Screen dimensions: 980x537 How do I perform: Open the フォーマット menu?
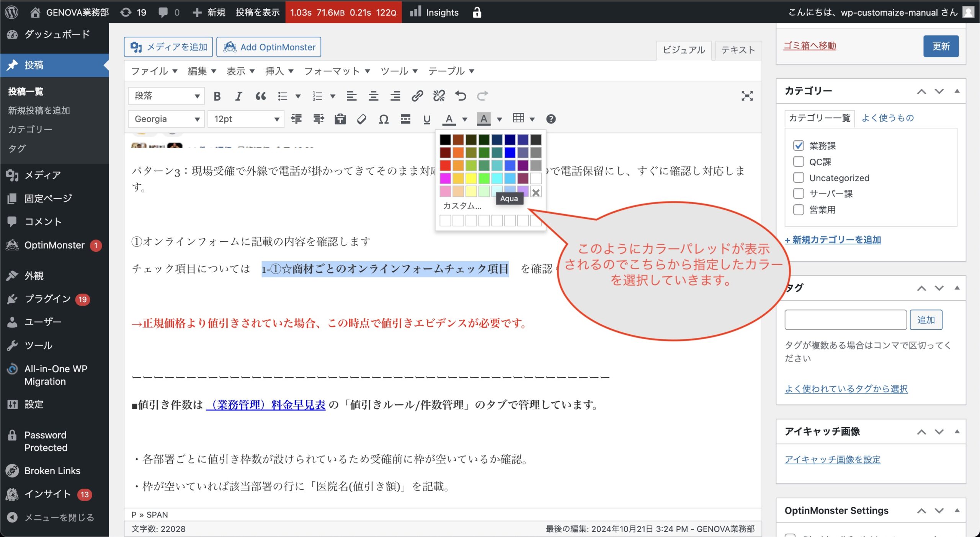pos(336,71)
